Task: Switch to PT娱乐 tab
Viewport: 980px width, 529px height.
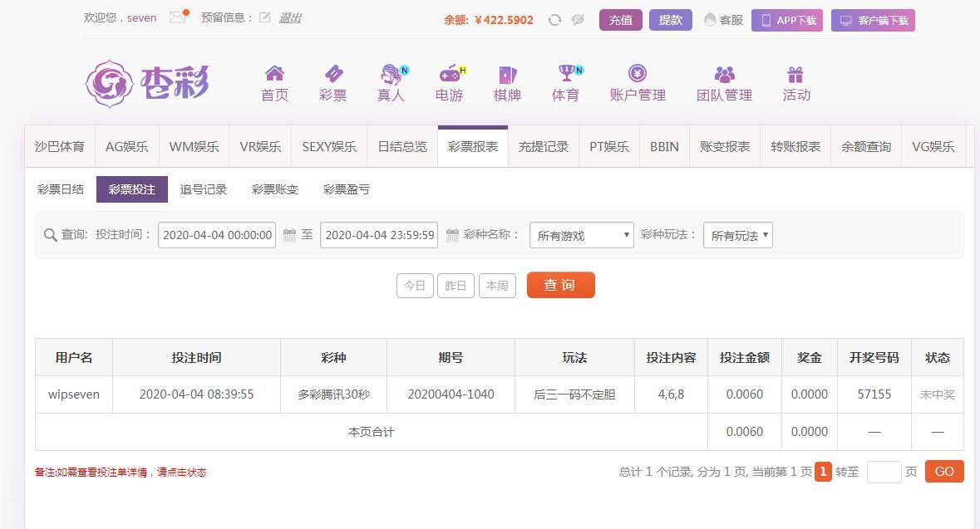Action: (609, 147)
